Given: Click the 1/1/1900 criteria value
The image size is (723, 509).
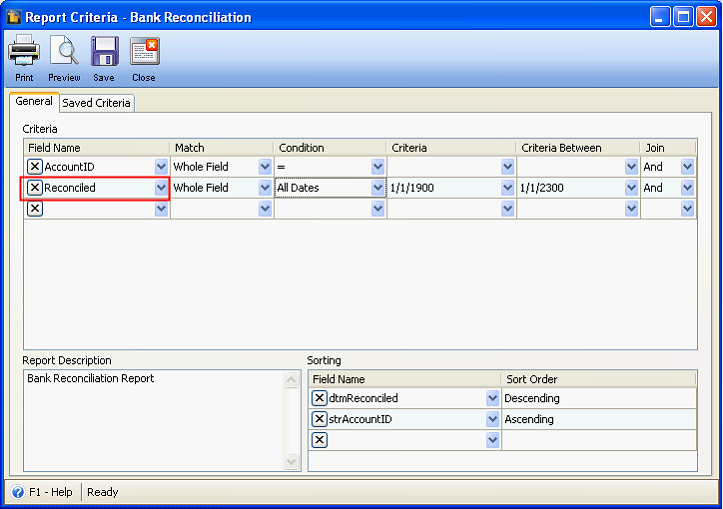Looking at the screenshot, I should (x=412, y=188).
